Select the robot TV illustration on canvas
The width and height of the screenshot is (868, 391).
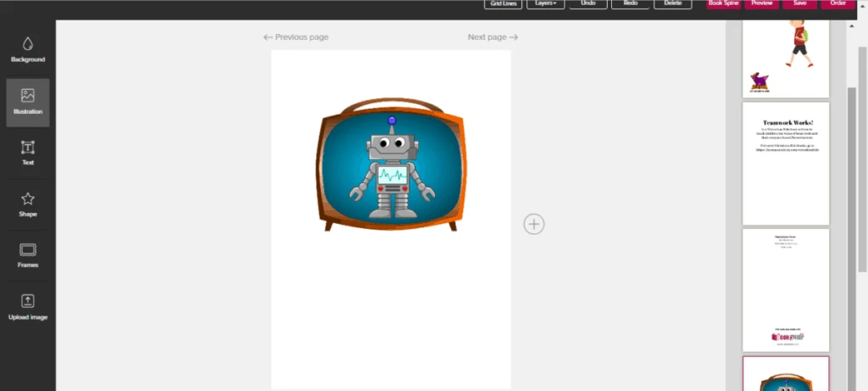point(392,165)
